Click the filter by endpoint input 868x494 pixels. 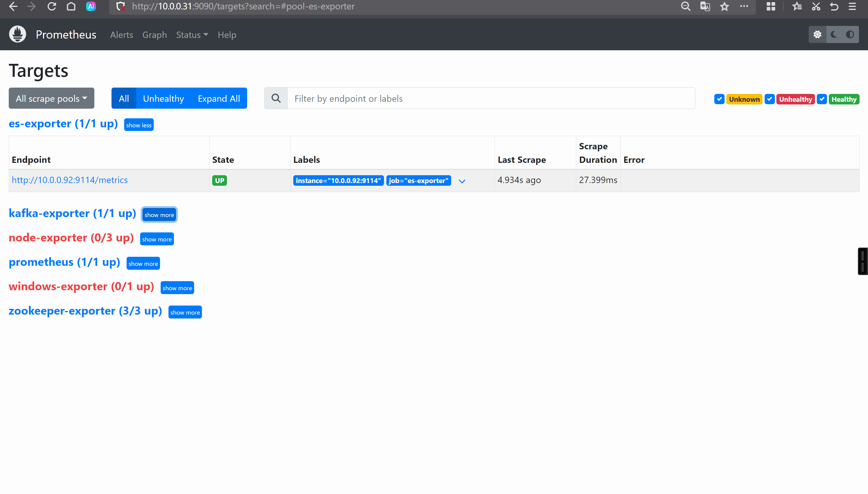coord(491,98)
